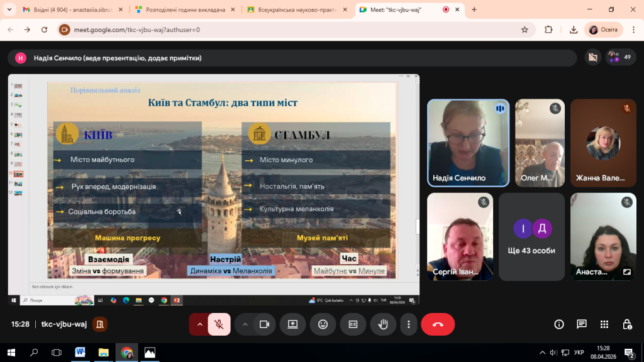Expand audio settings arrow beside microphone
This screenshot has height=362, width=644.
200,324
